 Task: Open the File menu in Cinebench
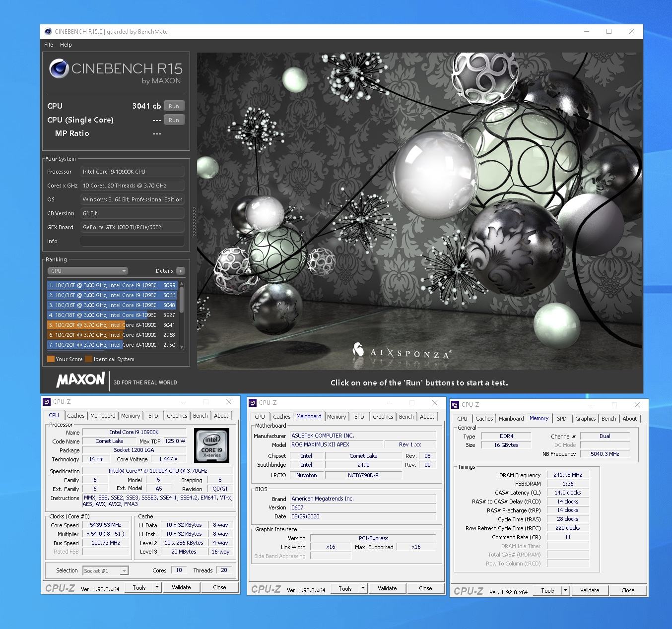click(49, 45)
